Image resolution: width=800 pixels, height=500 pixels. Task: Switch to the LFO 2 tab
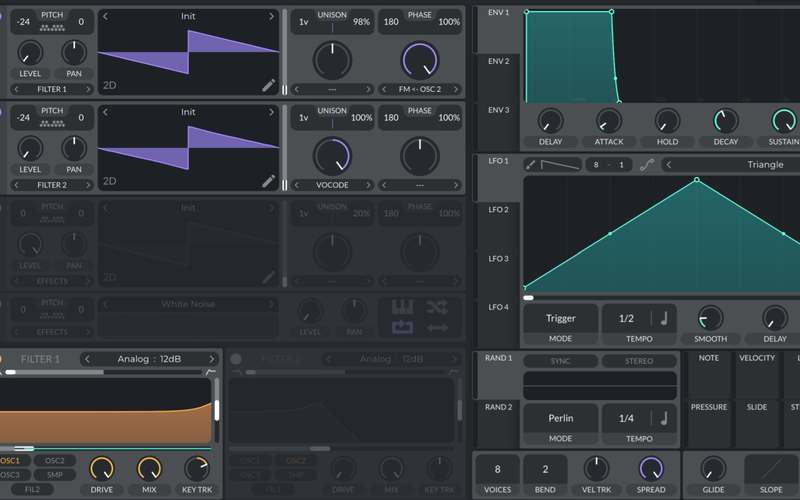point(498,210)
